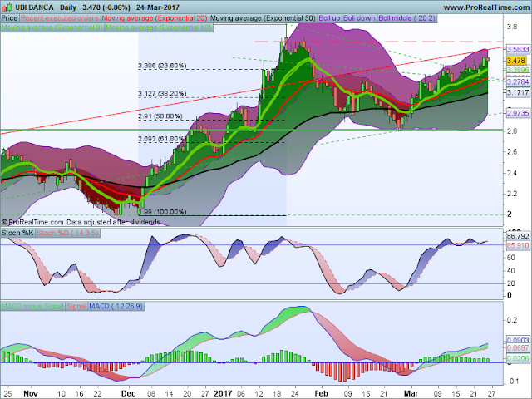
Task: Click the 3.127 (38.20%) Fibonacci label
Action: [162, 93]
